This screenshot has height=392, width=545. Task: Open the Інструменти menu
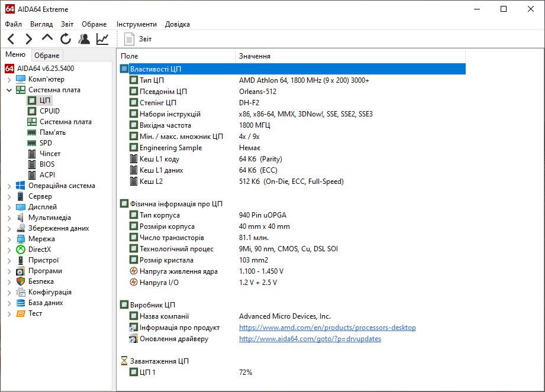click(137, 24)
